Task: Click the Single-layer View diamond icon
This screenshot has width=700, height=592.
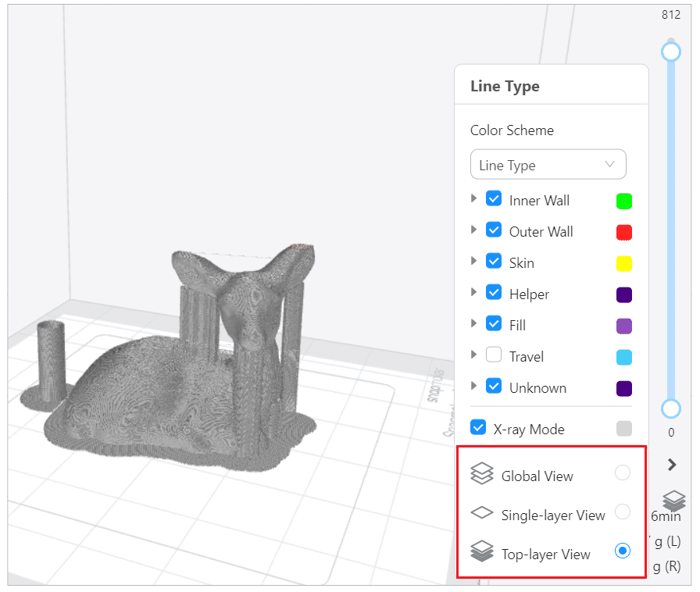Action: 482,512
